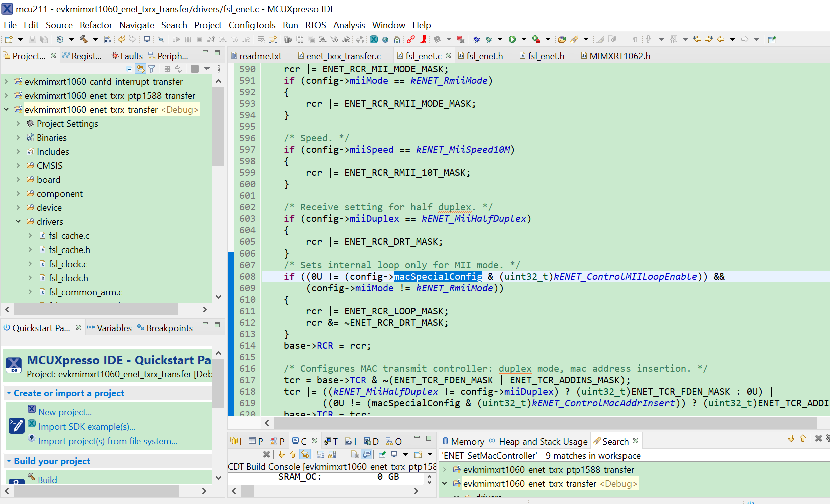Open a new project with the New wizard icon
This screenshot has height=504, width=830.
(x=9, y=39)
